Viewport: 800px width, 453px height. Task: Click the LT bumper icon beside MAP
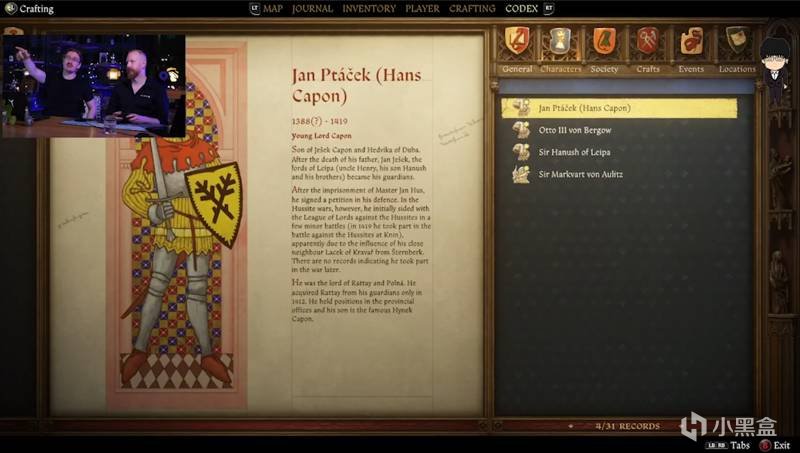pos(255,9)
